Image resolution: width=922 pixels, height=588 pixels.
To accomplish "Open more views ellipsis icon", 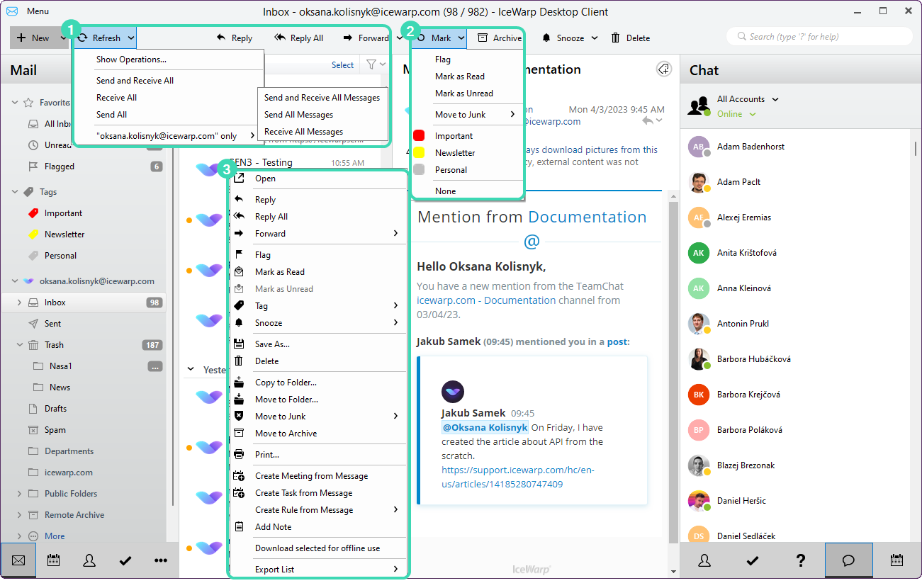I will coord(161,560).
